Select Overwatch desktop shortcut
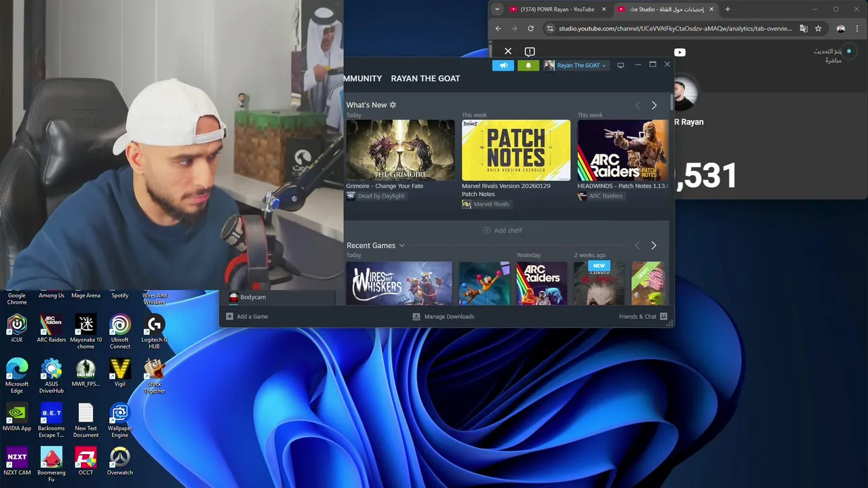Image resolution: width=868 pixels, height=488 pixels. 120,460
